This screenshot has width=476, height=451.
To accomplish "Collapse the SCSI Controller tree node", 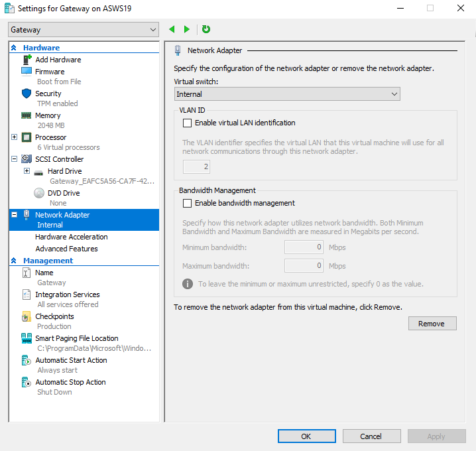I will [x=15, y=159].
